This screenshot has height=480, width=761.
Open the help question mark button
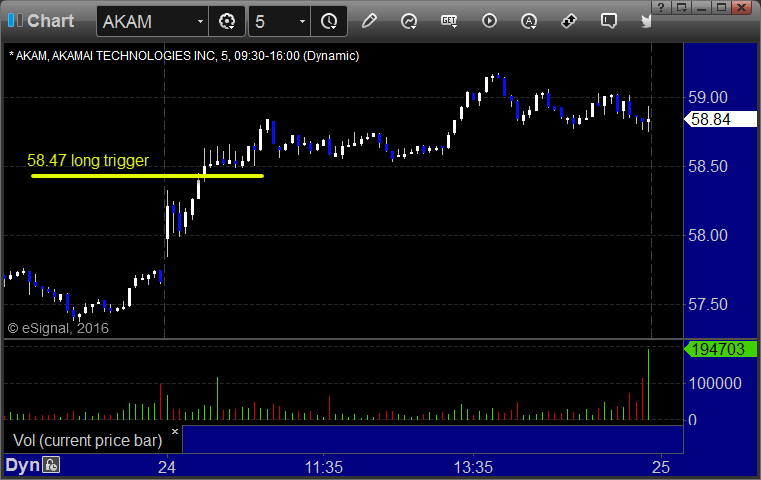pos(661,8)
